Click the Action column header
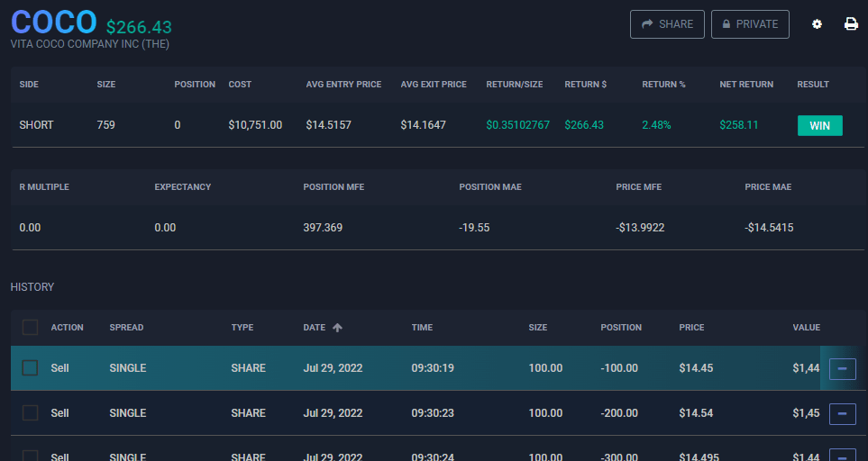 coord(67,328)
